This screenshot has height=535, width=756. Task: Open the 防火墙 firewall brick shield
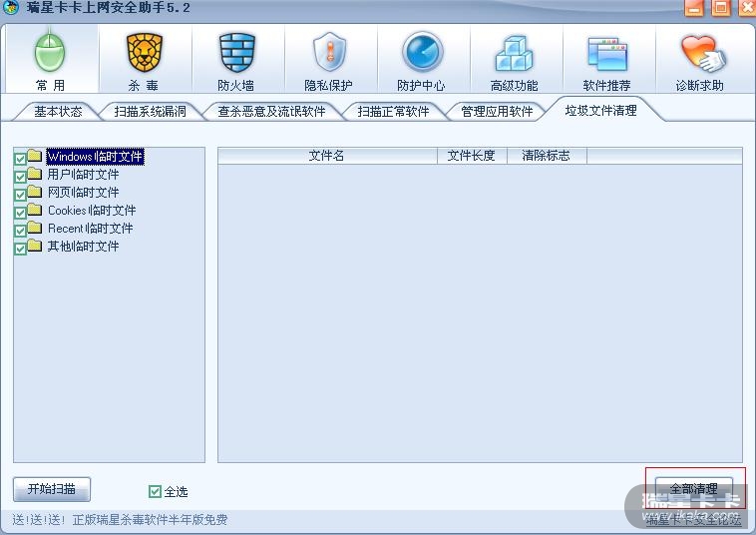(x=236, y=59)
